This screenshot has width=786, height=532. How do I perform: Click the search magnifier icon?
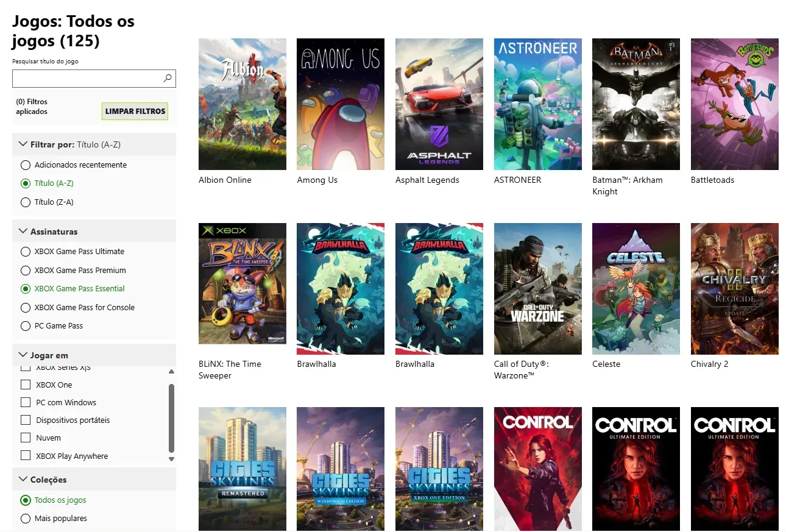pyautogui.click(x=168, y=78)
